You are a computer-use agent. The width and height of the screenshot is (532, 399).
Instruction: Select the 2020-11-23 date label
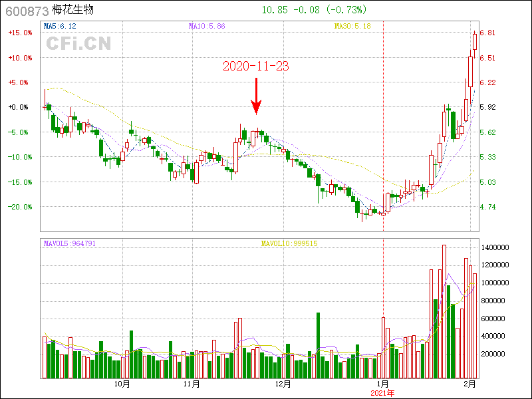[x=256, y=66]
